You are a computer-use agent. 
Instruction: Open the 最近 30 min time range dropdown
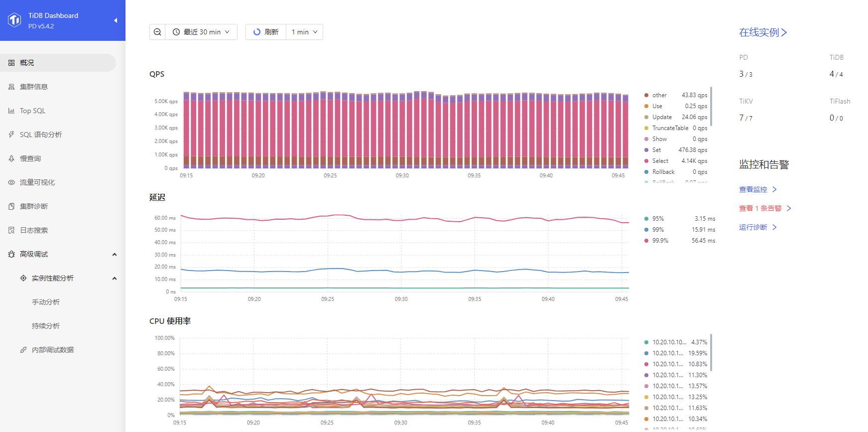[x=201, y=32]
